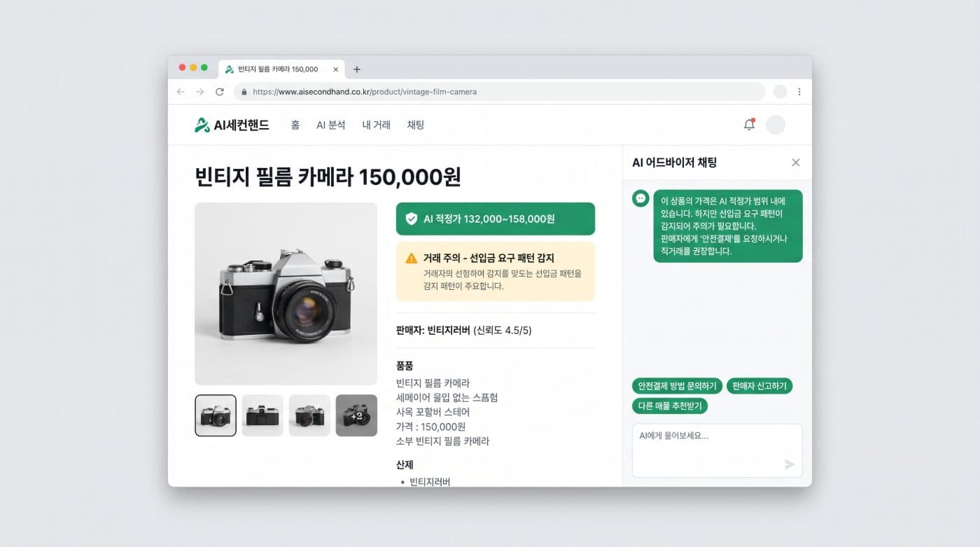Click the 소부 빈티지 필름 카메라 line
Viewport: 980px width, 547px height.
442,441
